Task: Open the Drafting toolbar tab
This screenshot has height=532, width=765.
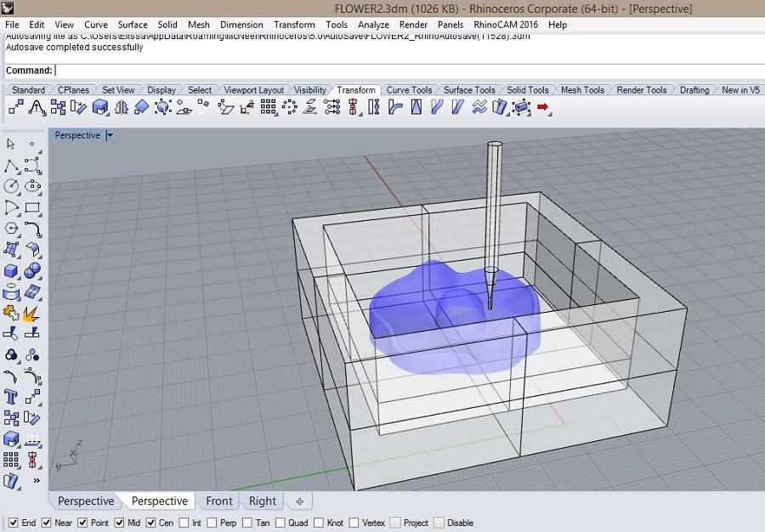Action: point(694,90)
